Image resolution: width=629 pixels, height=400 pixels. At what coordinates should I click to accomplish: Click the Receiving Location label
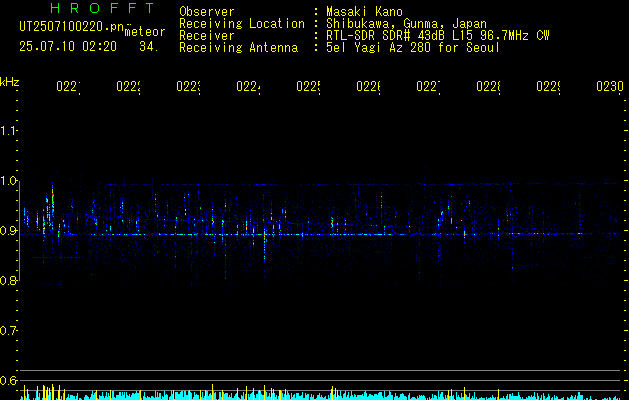242,24
